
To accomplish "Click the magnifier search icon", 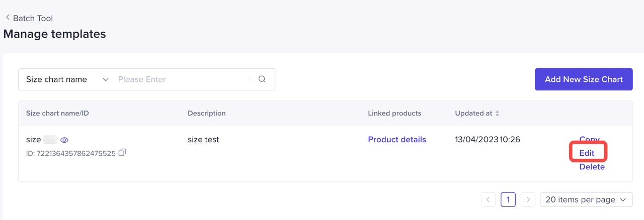I will pyautogui.click(x=262, y=79).
